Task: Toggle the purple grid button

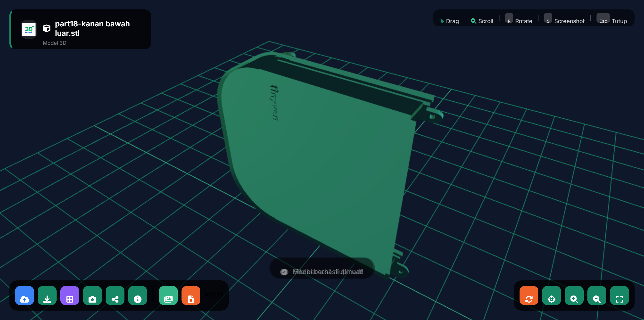Action: tap(70, 295)
